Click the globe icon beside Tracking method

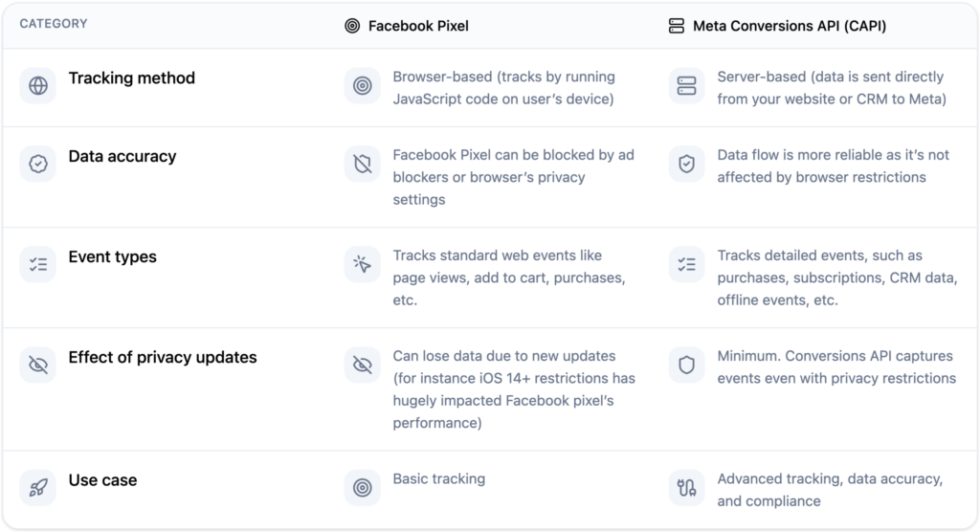point(38,86)
